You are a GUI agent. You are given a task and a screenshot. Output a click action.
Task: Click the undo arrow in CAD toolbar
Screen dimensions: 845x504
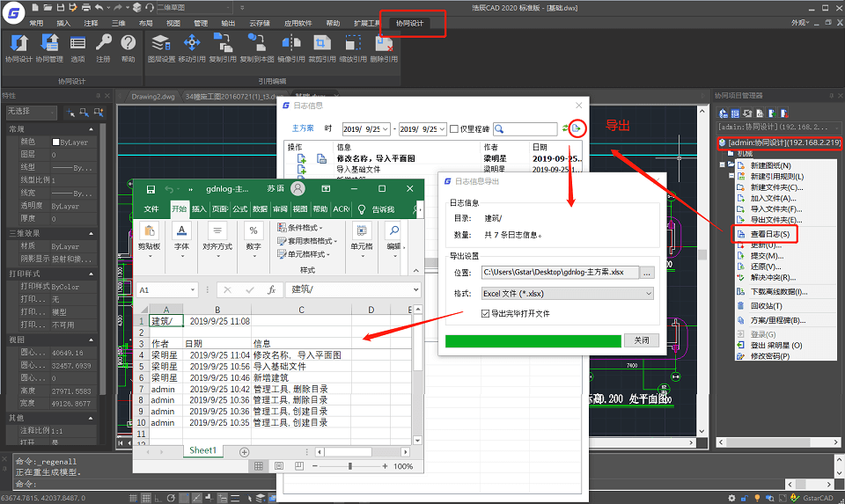tap(99, 8)
